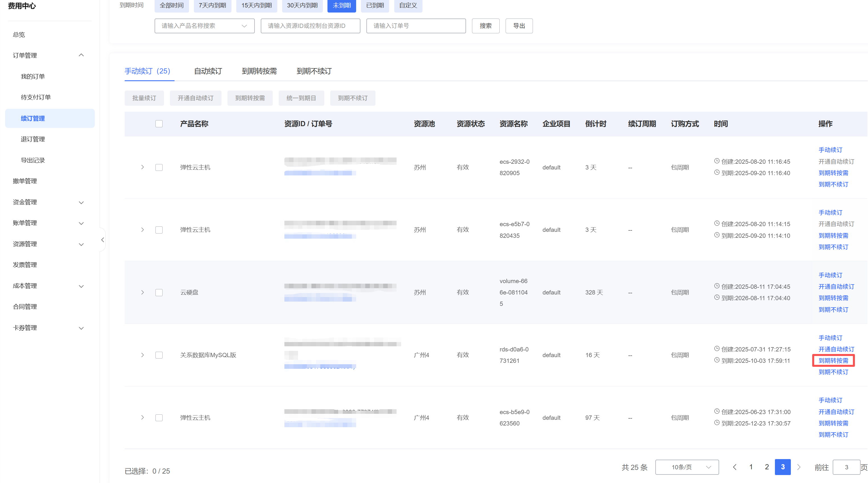Expand the ecs-2932-0820905 row details
868x483 pixels.
[x=143, y=167]
